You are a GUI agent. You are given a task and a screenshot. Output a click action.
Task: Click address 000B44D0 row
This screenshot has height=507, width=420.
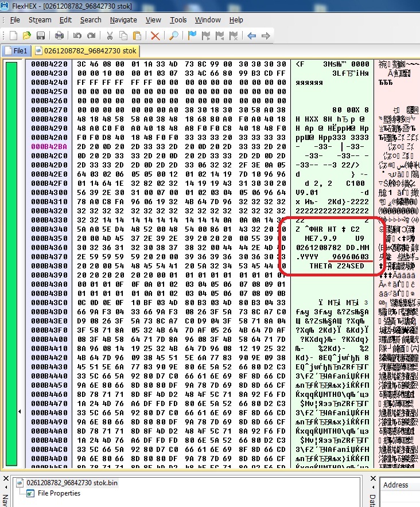point(49,458)
